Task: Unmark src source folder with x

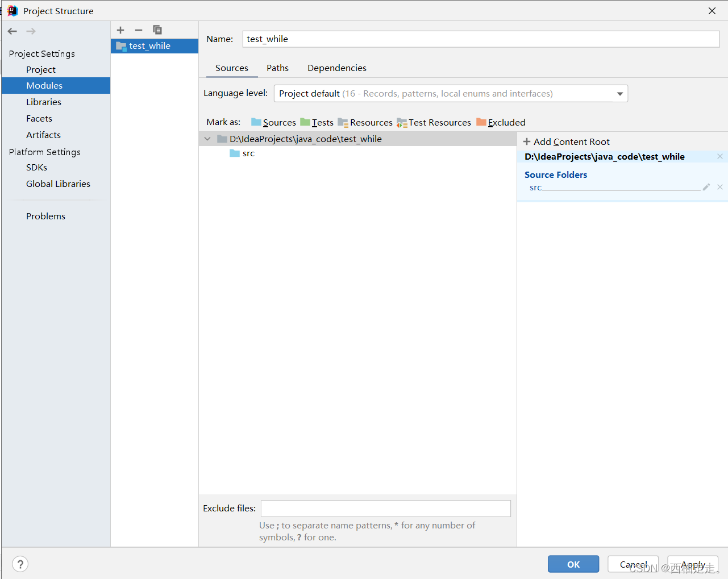Action: pos(720,187)
